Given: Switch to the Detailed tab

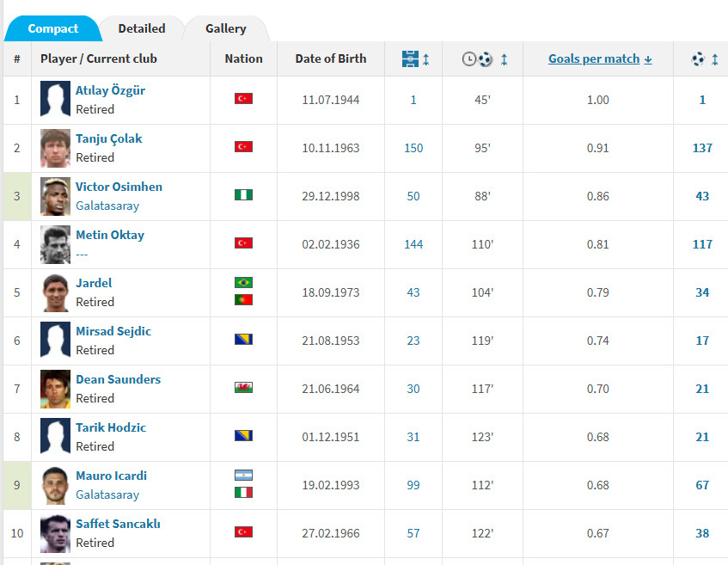Looking at the screenshot, I should [142, 28].
